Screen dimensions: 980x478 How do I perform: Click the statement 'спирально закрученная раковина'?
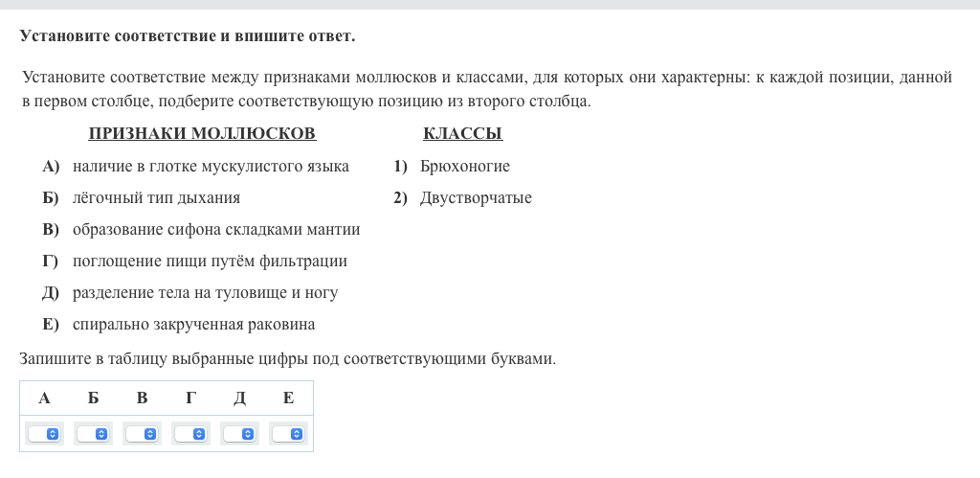pyautogui.click(x=193, y=325)
